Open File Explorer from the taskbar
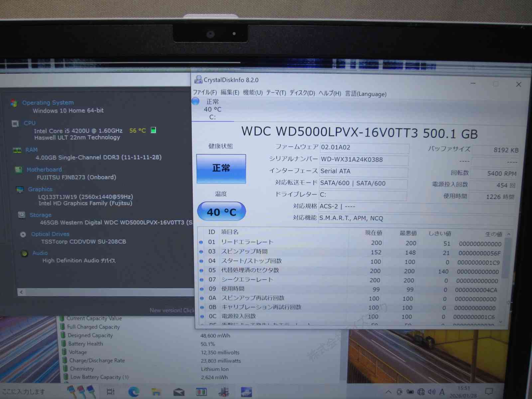Image resolution: width=532 pixels, height=399 pixels. 156,392
